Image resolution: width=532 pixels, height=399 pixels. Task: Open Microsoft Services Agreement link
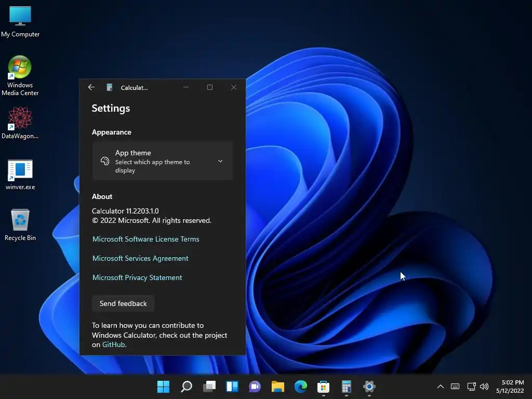pyautogui.click(x=140, y=258)
